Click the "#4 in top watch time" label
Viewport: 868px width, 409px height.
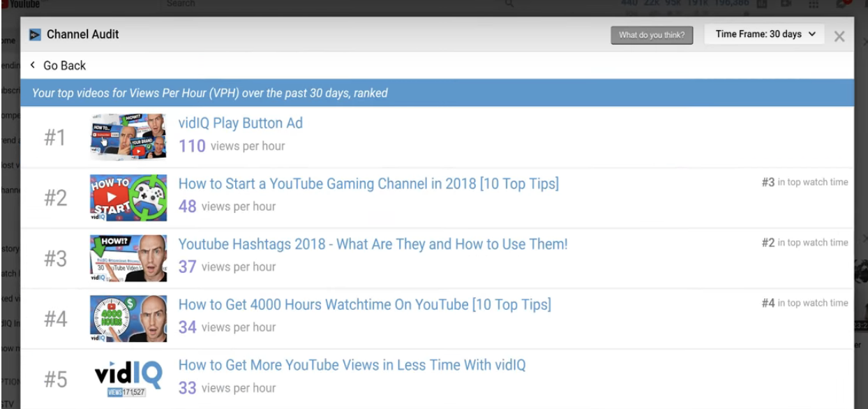pyautogui.click(x=805, y=303)
